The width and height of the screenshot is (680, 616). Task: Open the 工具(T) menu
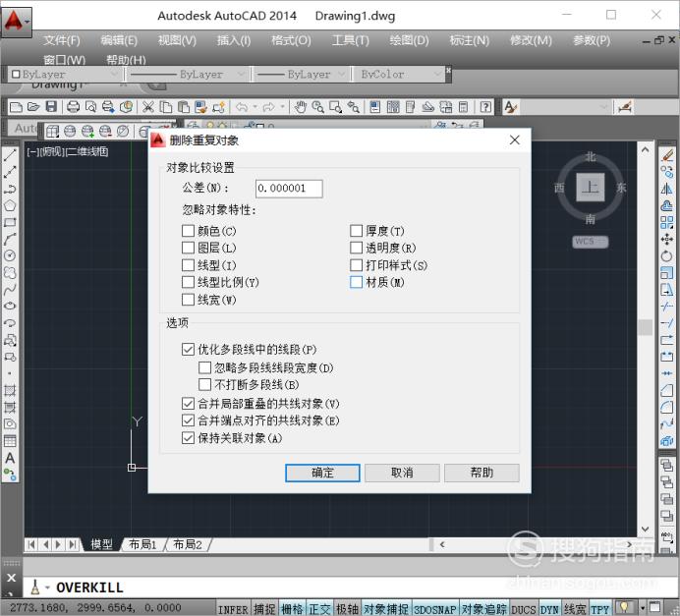click(x=351, y=40)
